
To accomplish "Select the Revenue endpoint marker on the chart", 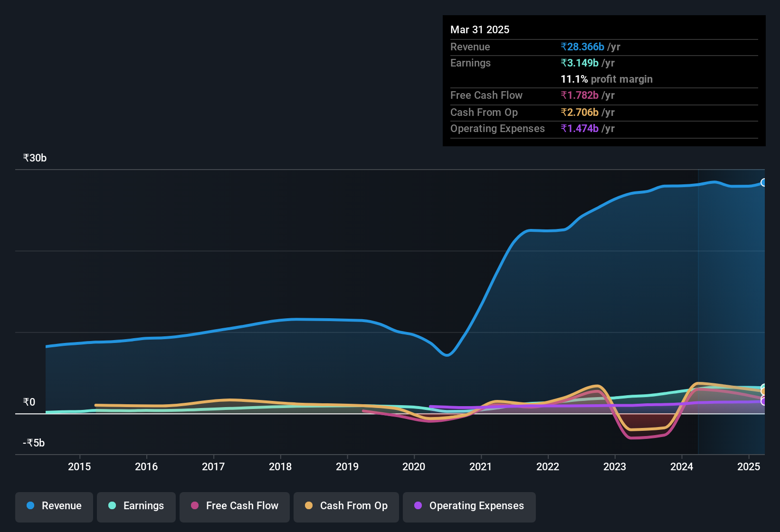I will [x=763, y=182].
